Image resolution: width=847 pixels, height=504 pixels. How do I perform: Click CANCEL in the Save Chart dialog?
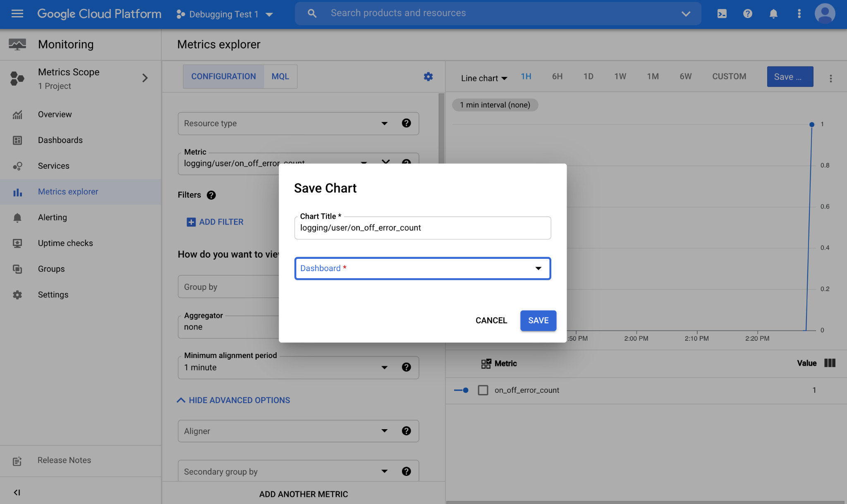pyautogui.click(x=491, y=320)
